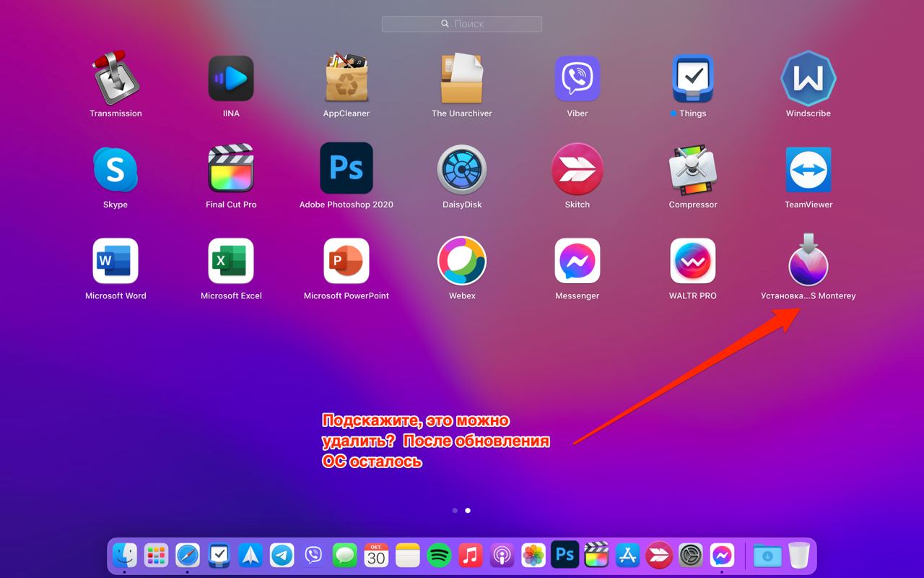This screenshot has width=924, height=578.
Task: Launch Microsoft PowerPoint
Action: 346,260
